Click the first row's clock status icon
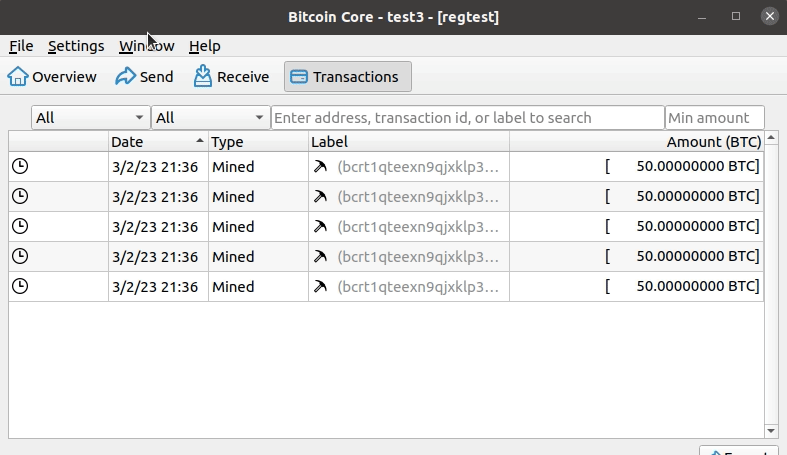 [x=20, y=166]
